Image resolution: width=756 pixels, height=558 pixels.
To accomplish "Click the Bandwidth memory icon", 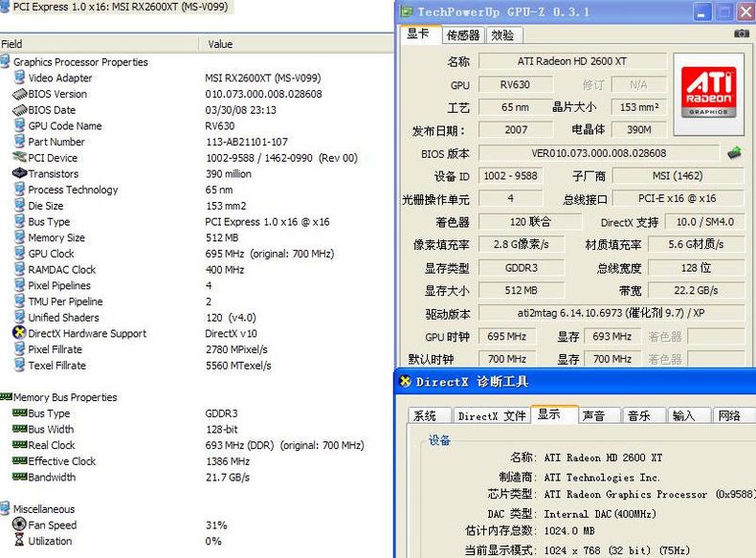I will click(19, 477).
